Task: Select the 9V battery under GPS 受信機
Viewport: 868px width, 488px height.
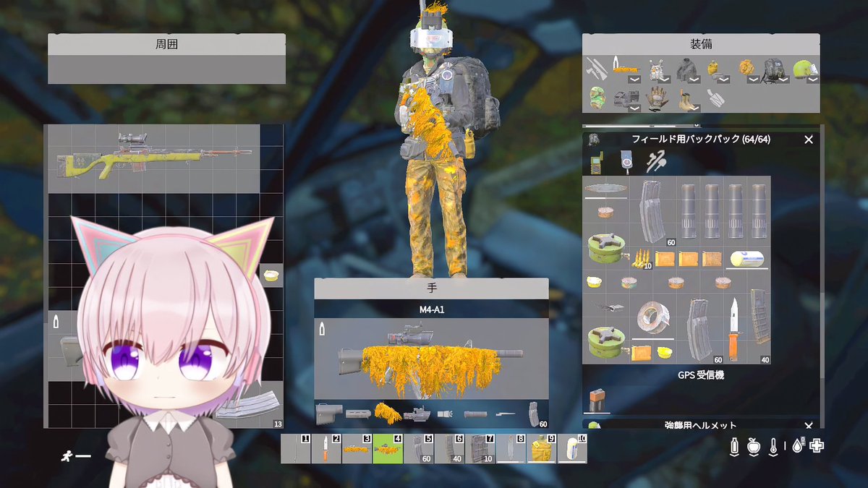Action: (598, 399)
